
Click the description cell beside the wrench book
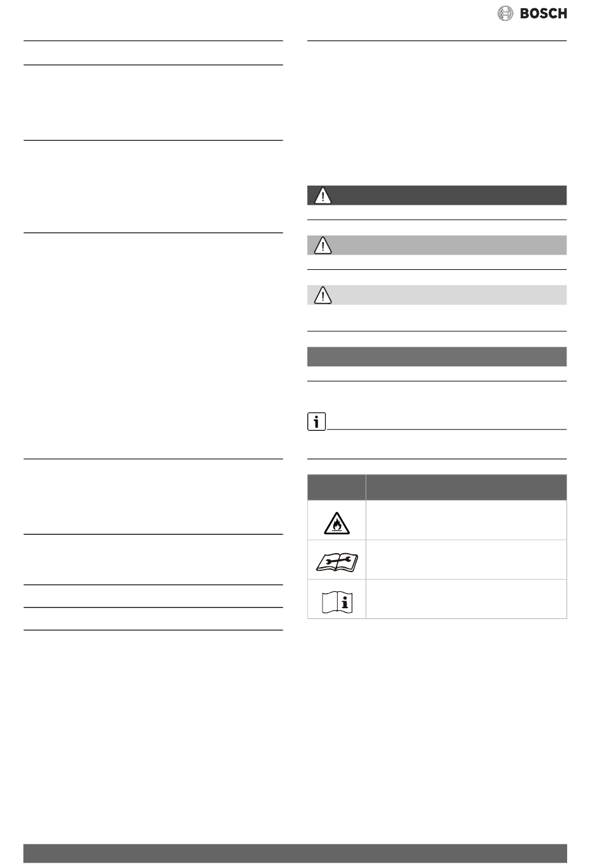coord(466,560)
